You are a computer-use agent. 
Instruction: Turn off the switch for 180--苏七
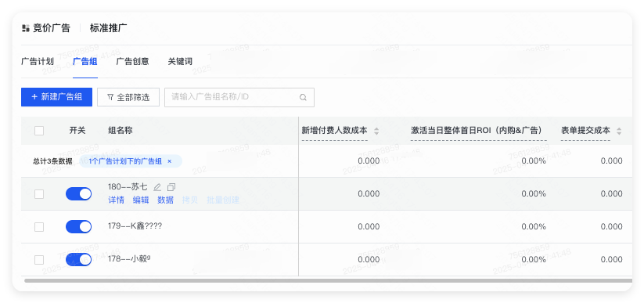point(78,193)
